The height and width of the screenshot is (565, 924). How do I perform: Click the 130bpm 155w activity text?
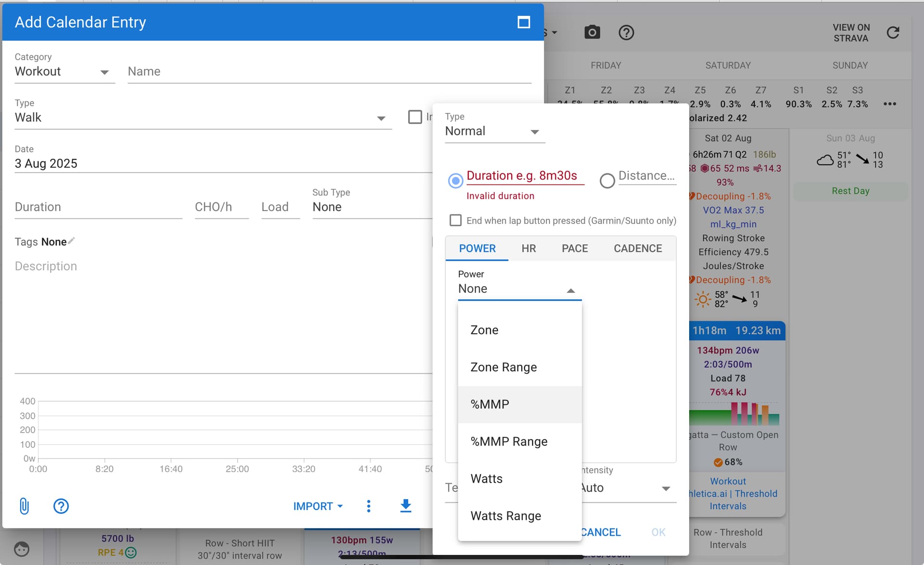pos(362,540)
